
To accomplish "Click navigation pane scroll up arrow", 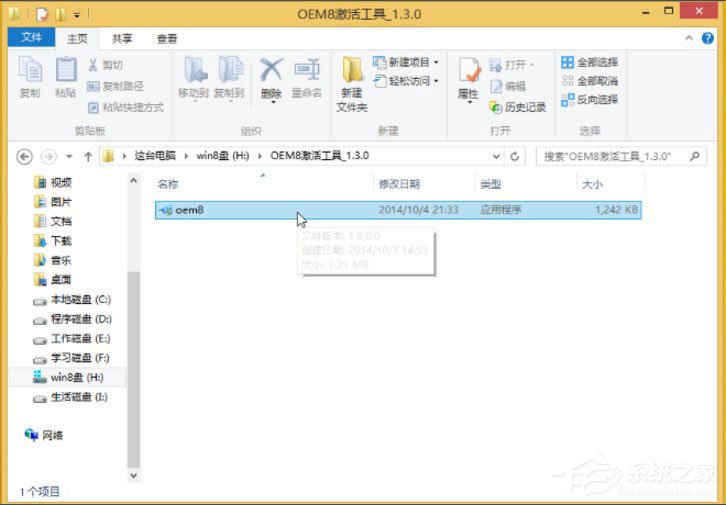I will click(x=133, y=181).
